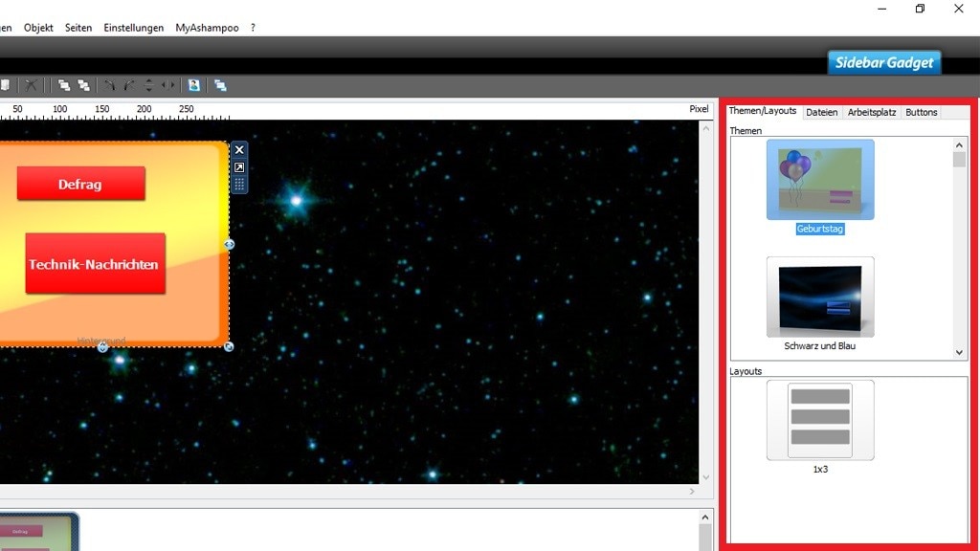Open the Einstellungen menu
Viewport: 980px width, 551px height.
tap(134, 27)
